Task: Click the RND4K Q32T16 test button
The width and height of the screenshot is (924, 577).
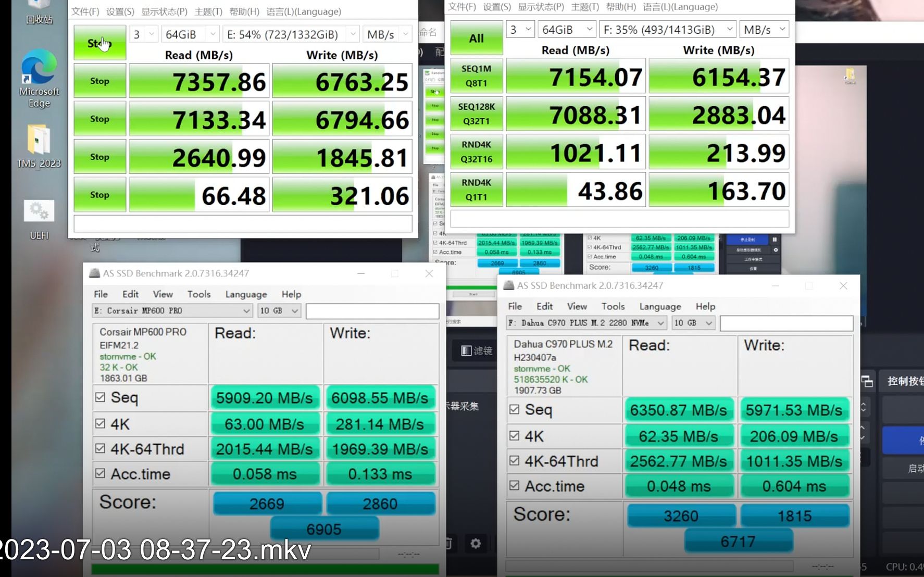Action: [477, 152]
